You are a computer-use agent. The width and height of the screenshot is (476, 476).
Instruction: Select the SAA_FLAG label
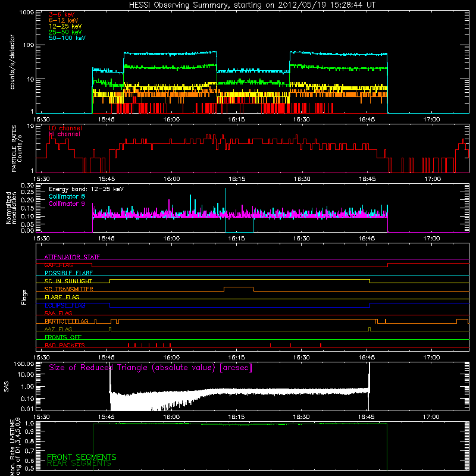(x=58, y=313)
